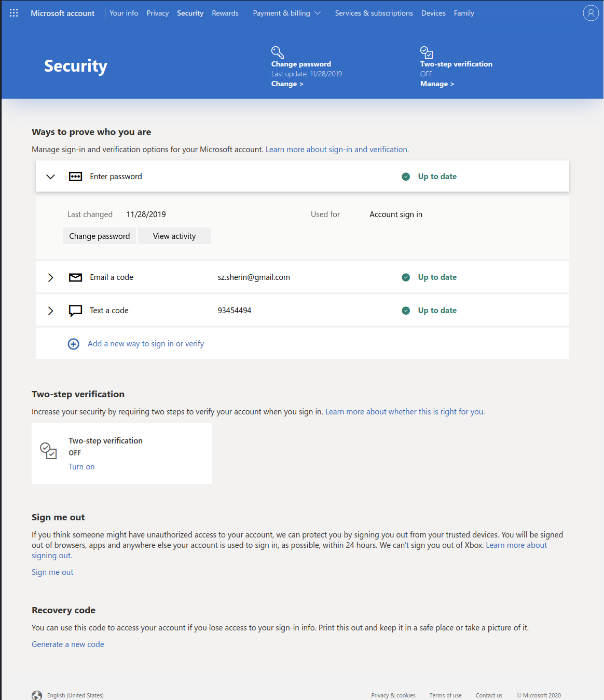Click the green check in Email a code row
This screenshot has width=604, height=700.
pos(406,277)
